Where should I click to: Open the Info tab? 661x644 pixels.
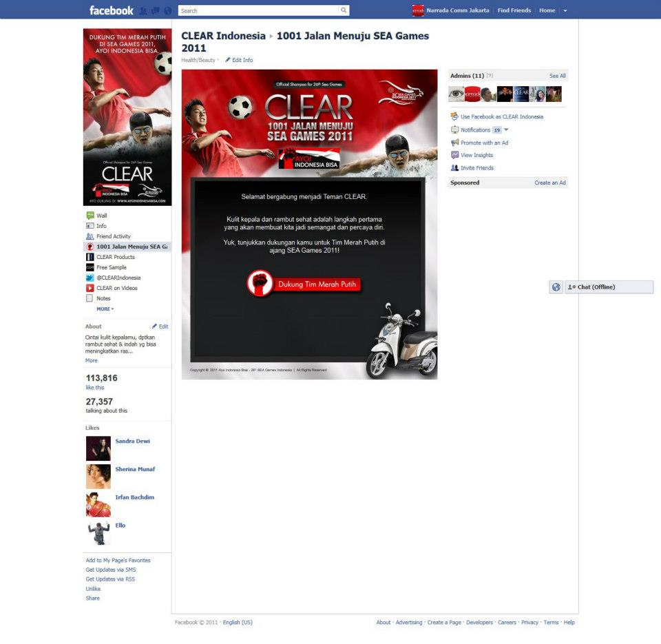coord(102,226)
